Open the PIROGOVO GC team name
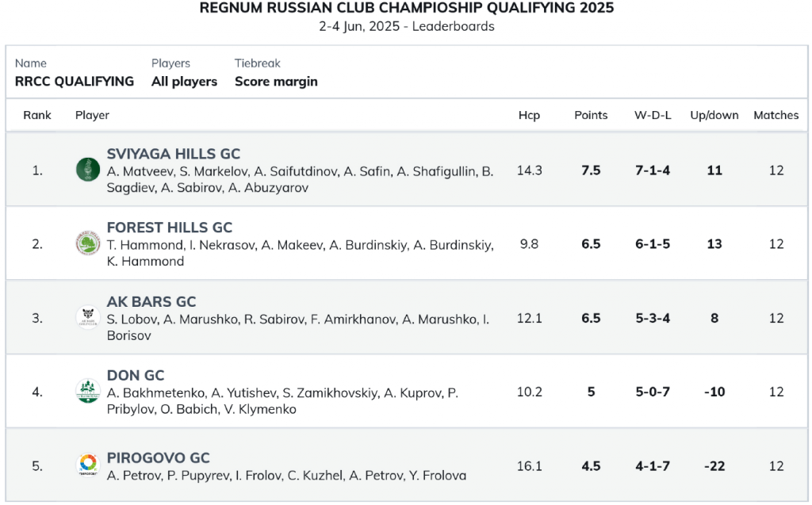 [158, 458]
